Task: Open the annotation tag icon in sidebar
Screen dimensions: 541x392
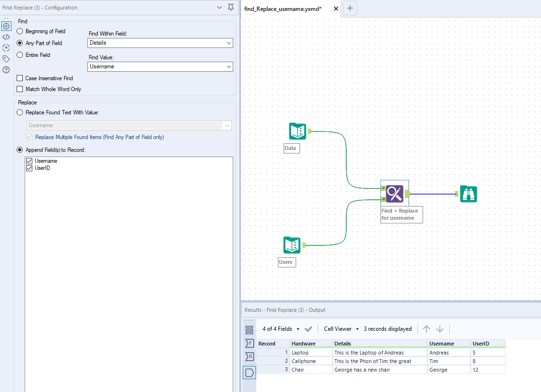Action: coord(6,58)
